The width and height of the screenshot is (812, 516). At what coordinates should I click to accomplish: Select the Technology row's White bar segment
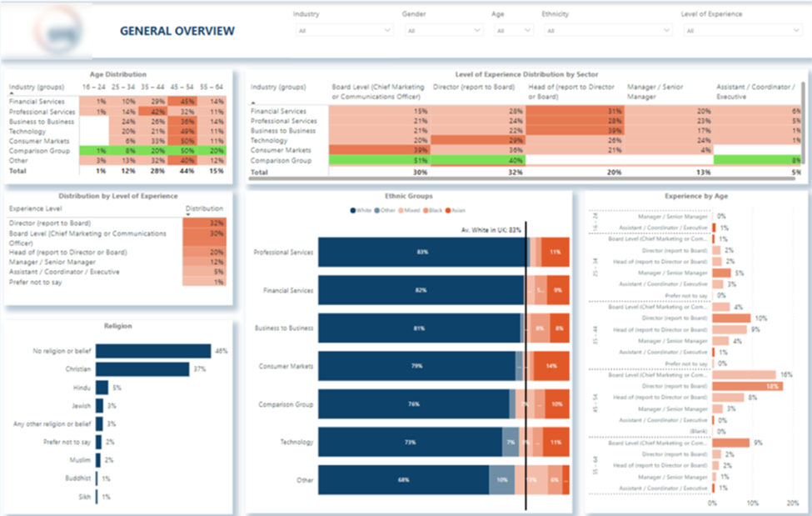410,442
